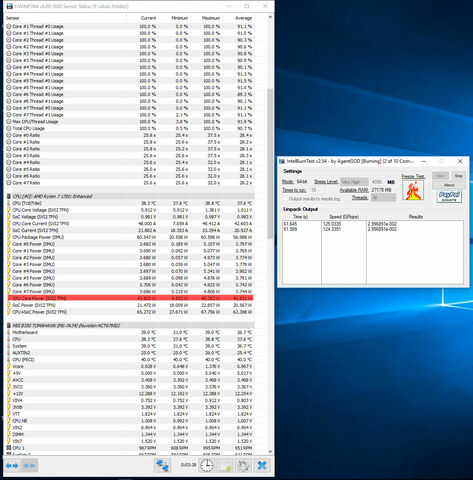Click the save log file icon
The image size is (473, 480).
coord(225,465)
